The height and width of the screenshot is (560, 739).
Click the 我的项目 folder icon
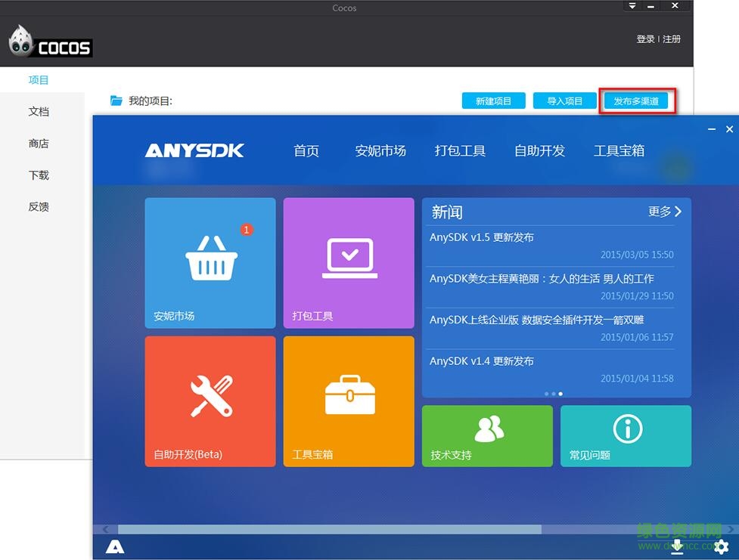pyautogui.click(x=116, y=101)
